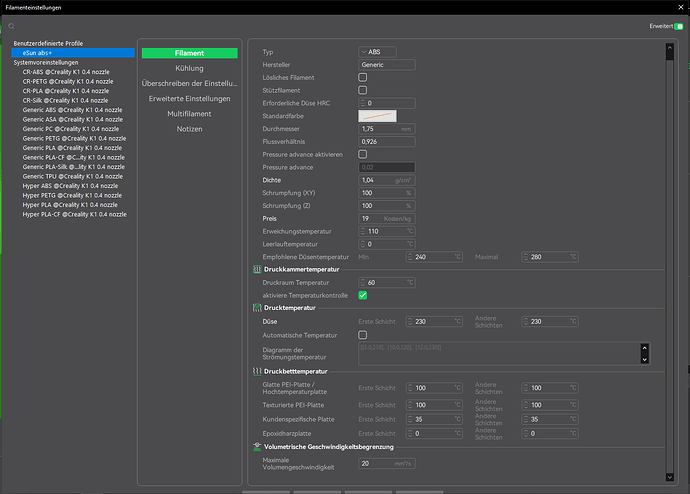Switch to the Filament tab
690x494 pixels.
pyautogui.click(x=190, y=53)
